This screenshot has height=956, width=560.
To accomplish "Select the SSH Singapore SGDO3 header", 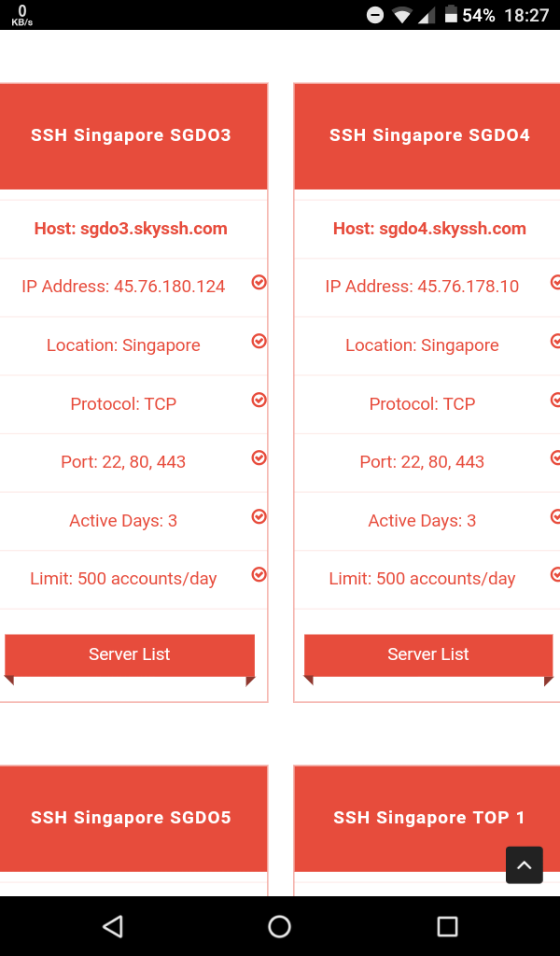I will (131, 136).
